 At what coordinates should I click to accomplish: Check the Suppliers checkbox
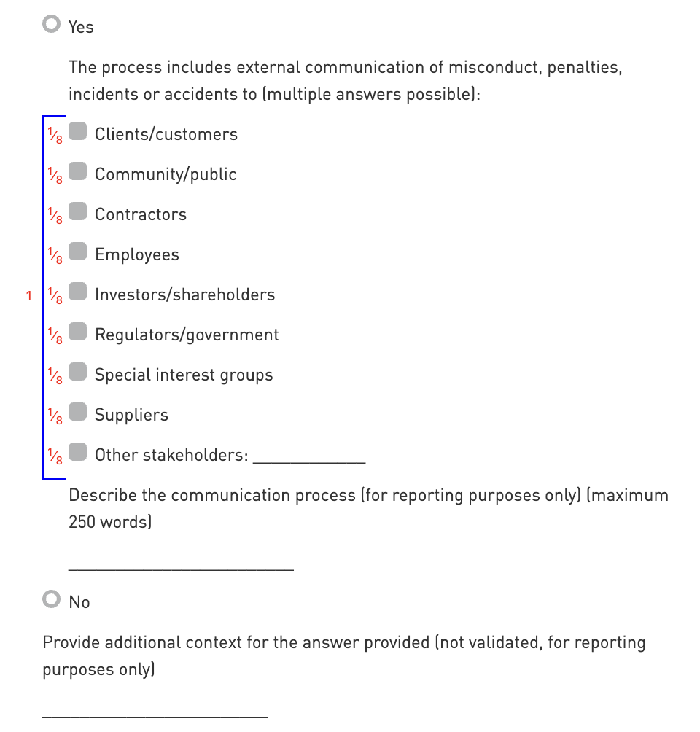click(x=78, y=413)
